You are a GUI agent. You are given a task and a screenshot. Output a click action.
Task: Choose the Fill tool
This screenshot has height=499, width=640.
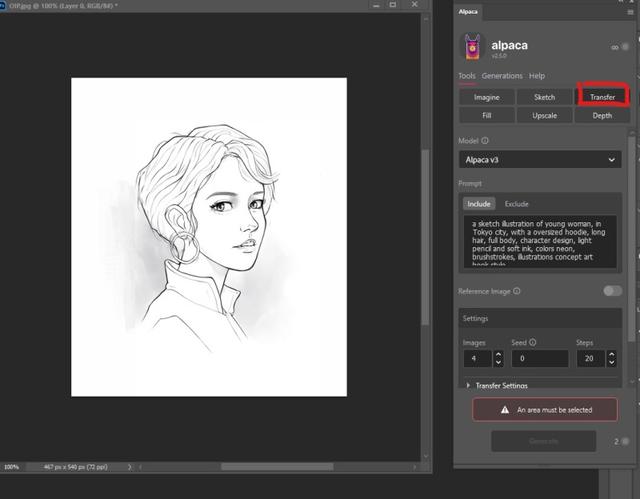[x=487, y=115]
